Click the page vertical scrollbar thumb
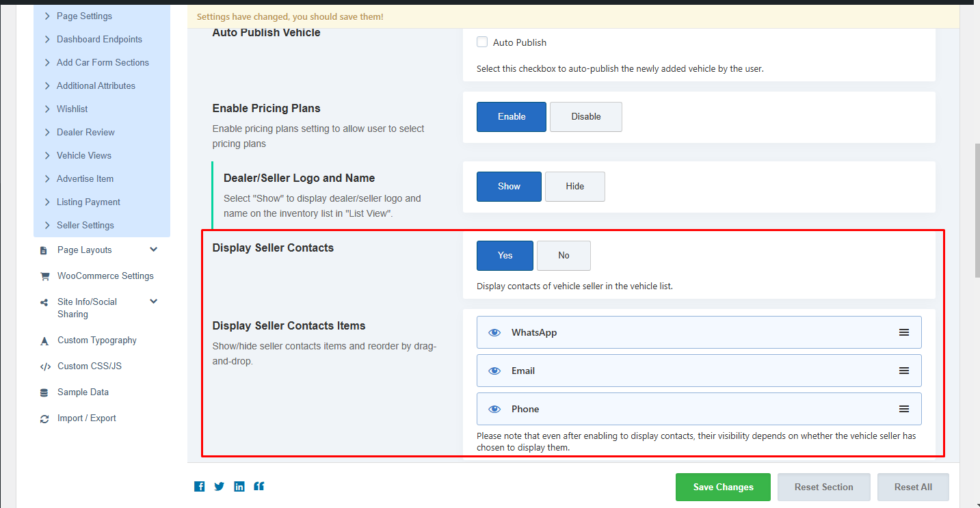The height and width of the screenshot is (508, 980). 976,210
